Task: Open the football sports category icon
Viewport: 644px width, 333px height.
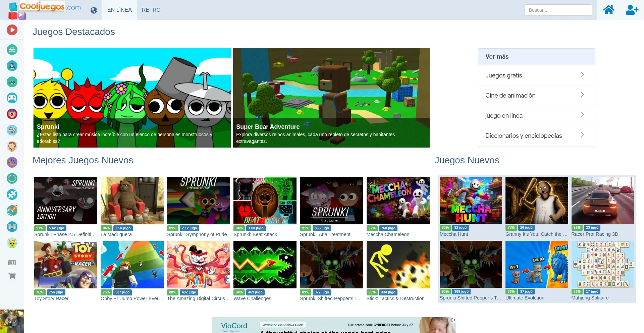Action: (12, 211)
